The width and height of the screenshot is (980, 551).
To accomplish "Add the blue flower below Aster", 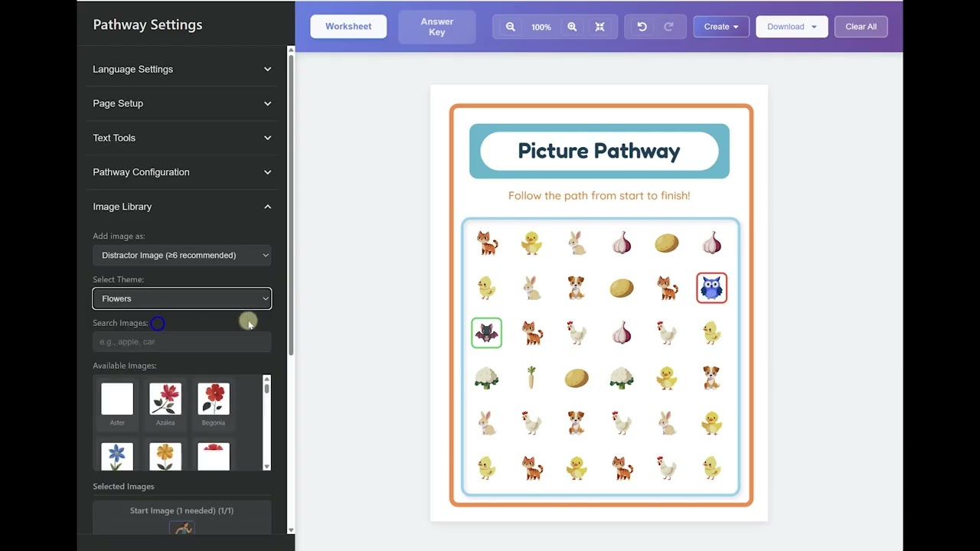I will pyautogui.click(x=117, y=457).
